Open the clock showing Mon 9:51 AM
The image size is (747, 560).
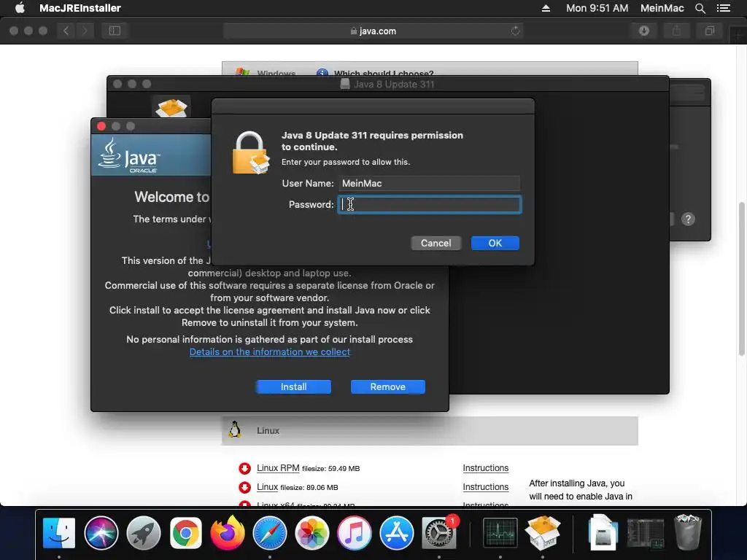pos(597,8)
